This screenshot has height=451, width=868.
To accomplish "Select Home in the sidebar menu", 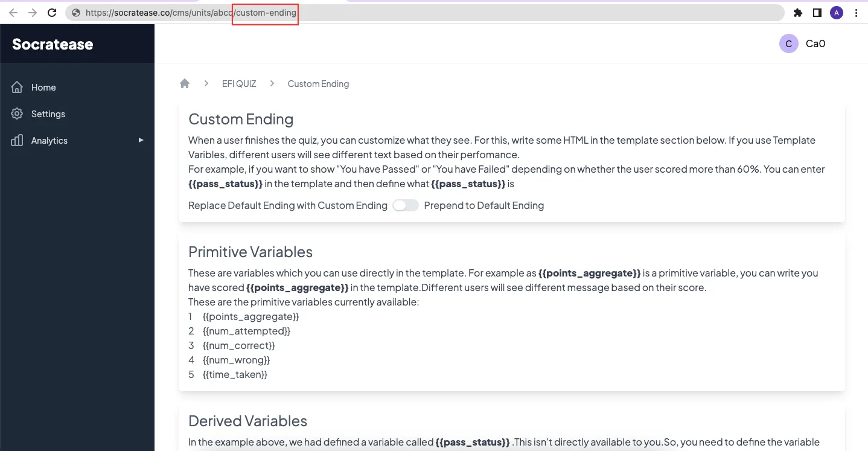I will [x=43, y=88].
